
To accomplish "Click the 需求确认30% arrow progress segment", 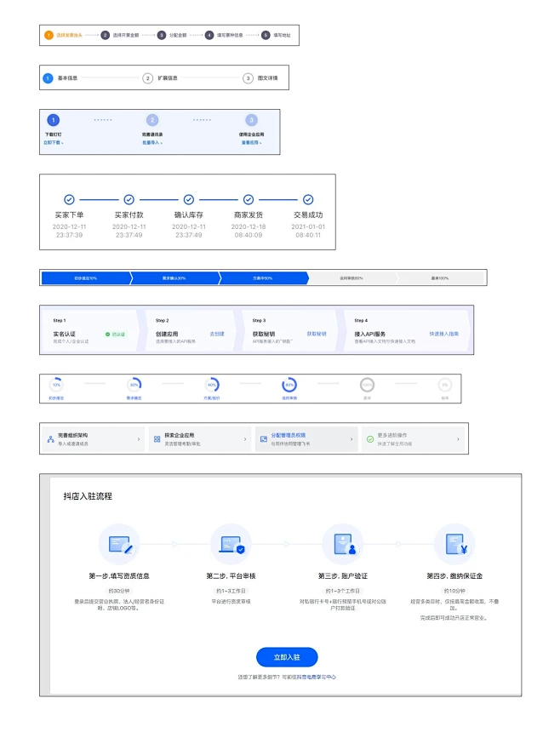I will pyautogui.click(x=174, y=278).
